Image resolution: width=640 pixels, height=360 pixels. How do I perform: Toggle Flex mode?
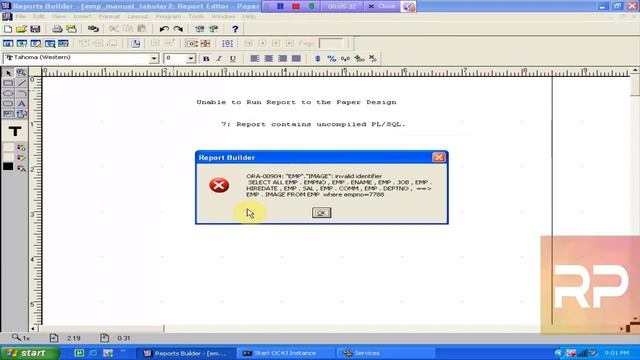pyautogui.click(x=205, y=43)
